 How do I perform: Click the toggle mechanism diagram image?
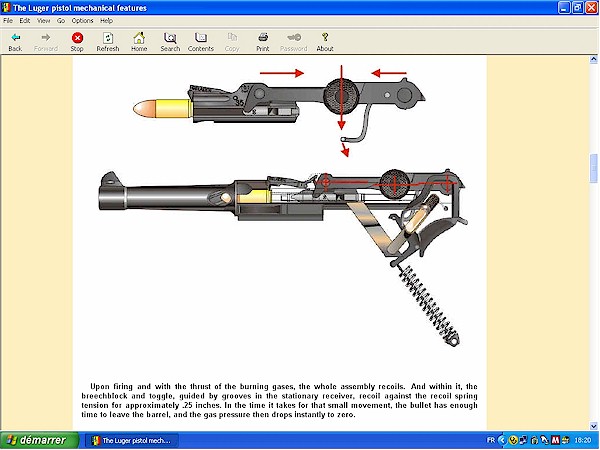coord(279,111)
